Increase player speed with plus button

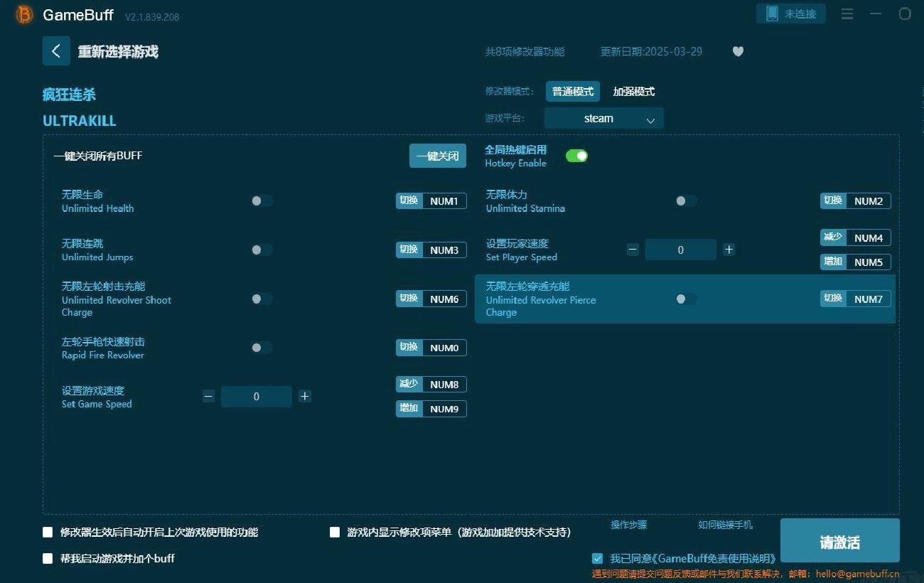click(729, 250)
